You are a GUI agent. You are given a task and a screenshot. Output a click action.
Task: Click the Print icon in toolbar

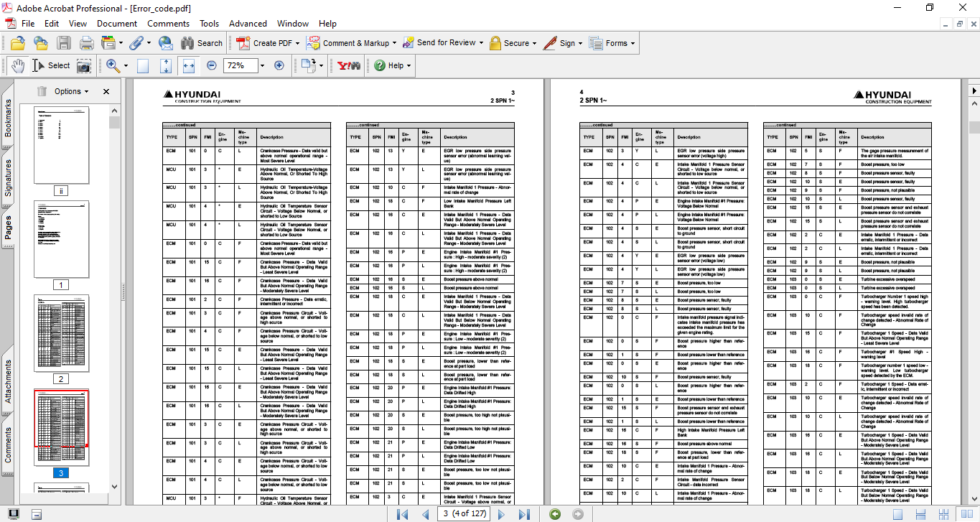pyautogui.click(x=85, y=43)
